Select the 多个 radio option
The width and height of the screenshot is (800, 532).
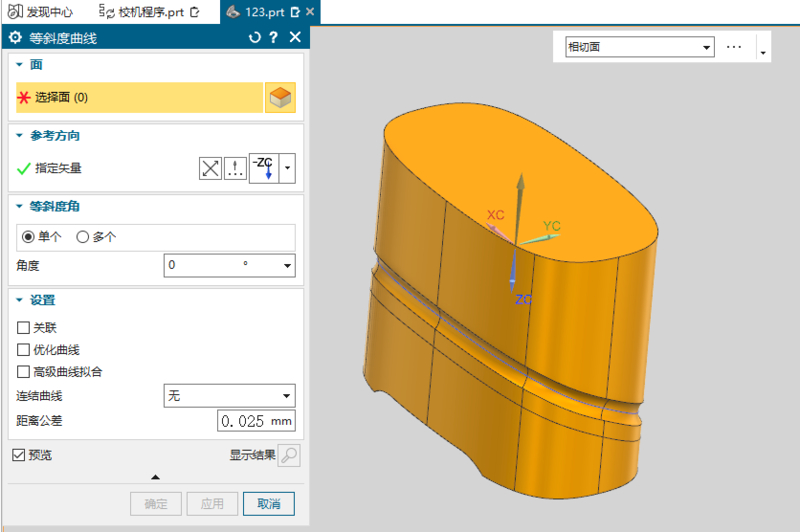83,237
